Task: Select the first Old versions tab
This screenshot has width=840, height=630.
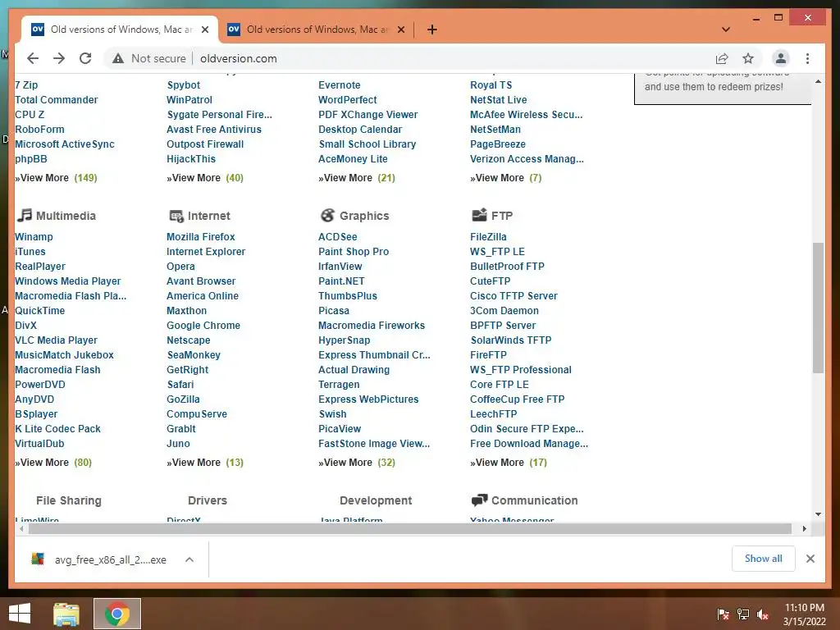Action: 120,30
